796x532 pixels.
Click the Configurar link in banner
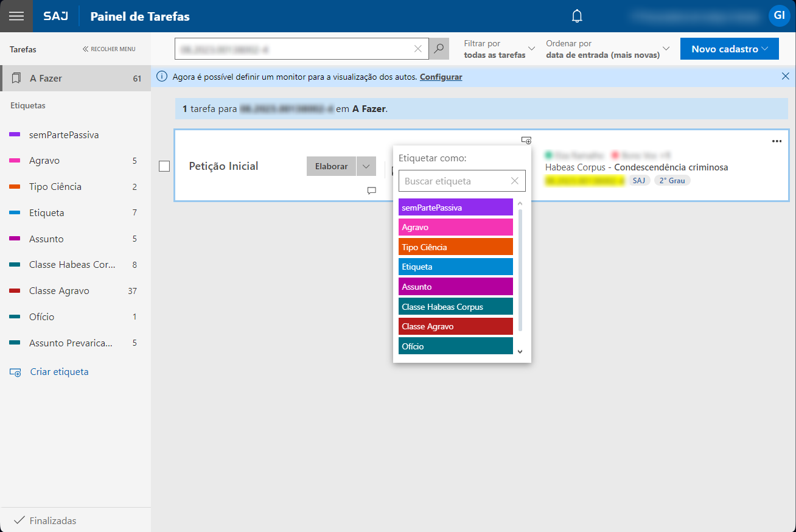441,77
